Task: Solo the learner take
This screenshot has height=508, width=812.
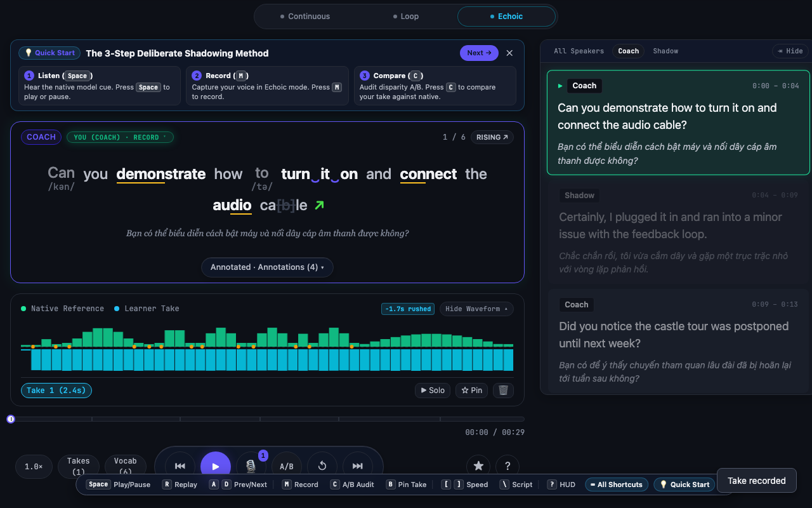Action: pos(433,391)
